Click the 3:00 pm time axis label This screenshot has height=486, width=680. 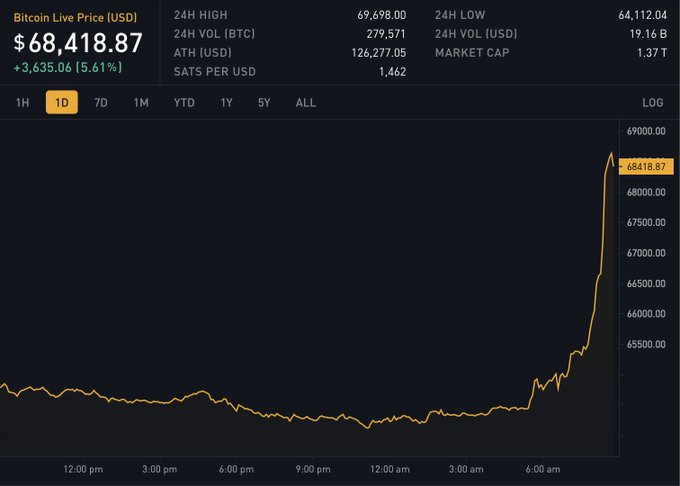click(160, 469)
